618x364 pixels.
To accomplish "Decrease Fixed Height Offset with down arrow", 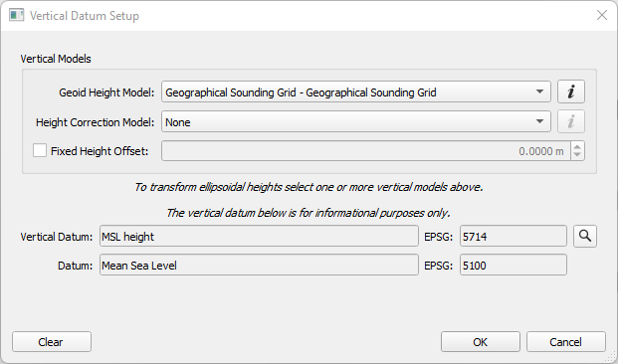I will click(577, 155).
